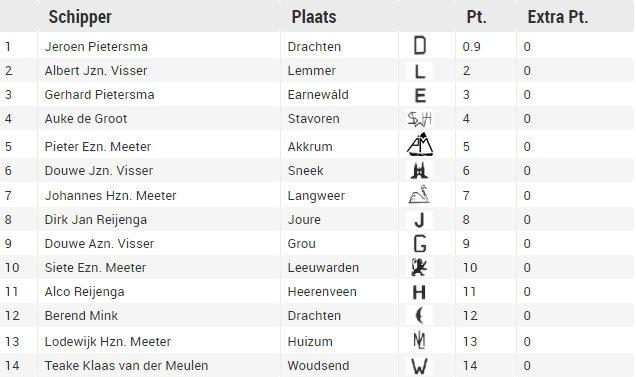Click the Joure 'J' sail emblem
This screenshot has height=377, width=636.
[x=419, y=220]
